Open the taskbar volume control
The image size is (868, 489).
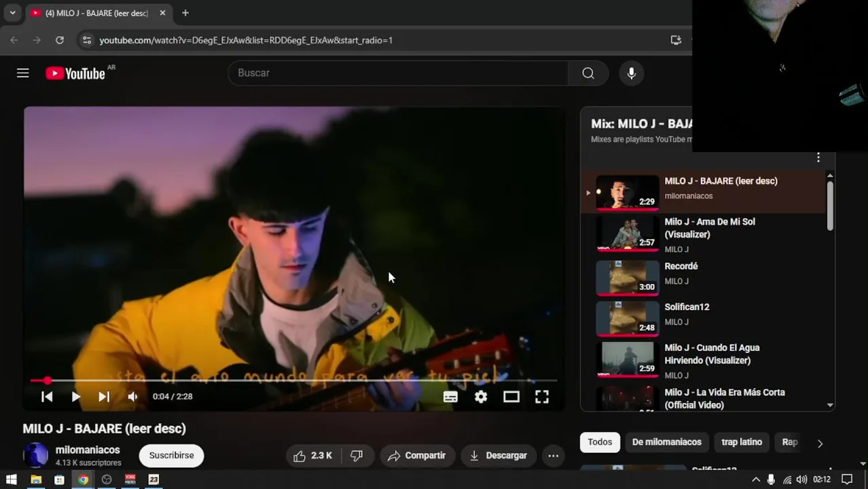802,479
